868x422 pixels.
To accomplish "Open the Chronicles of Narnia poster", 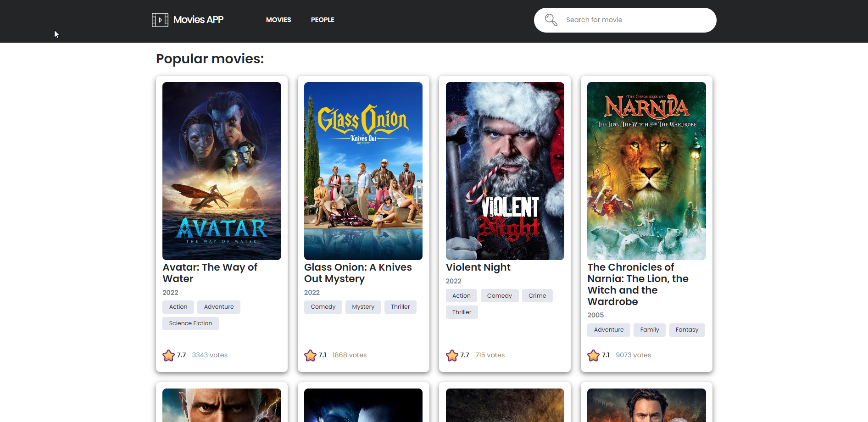I will click(646, 171).
